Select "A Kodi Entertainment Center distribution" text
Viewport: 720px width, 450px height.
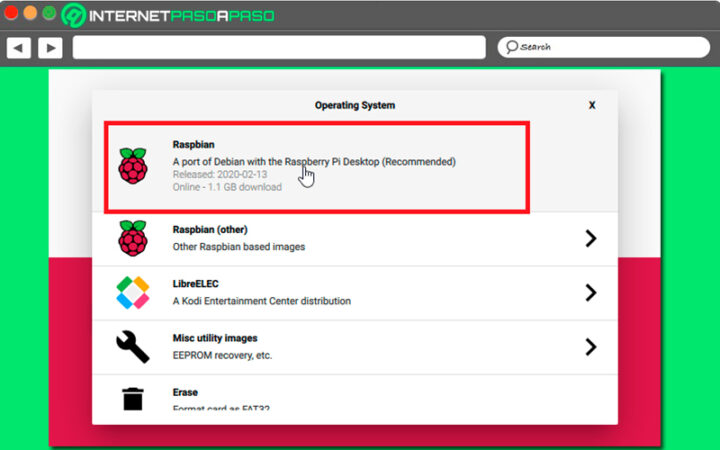(x=261, y=301)
